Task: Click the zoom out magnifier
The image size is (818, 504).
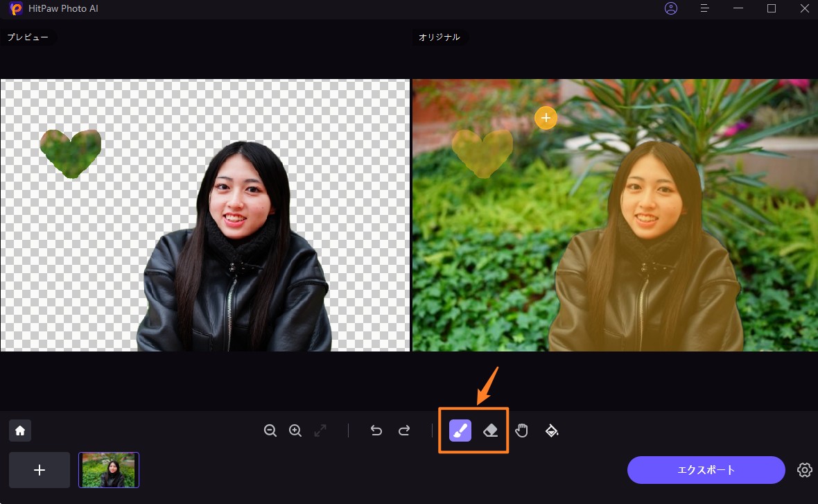Action: [270, 431]
